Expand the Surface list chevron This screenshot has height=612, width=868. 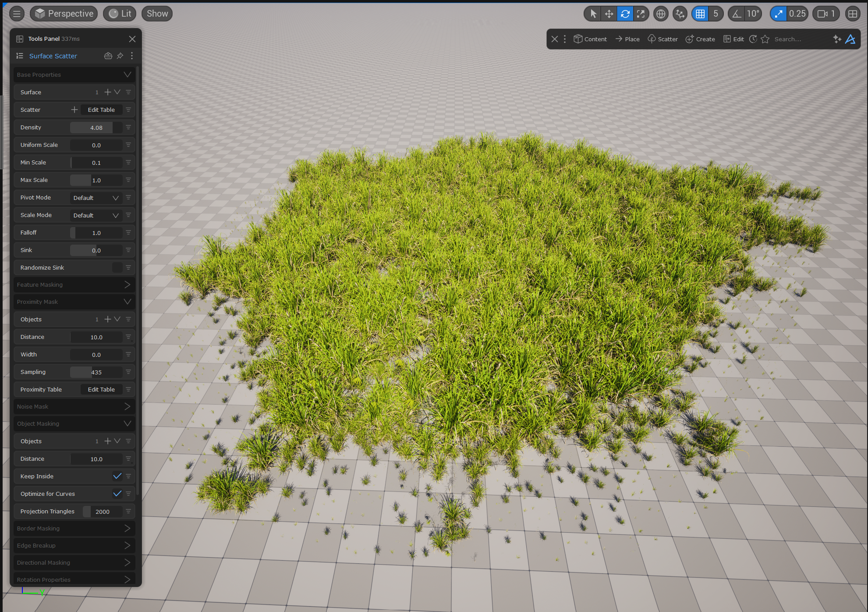[117, 92]
